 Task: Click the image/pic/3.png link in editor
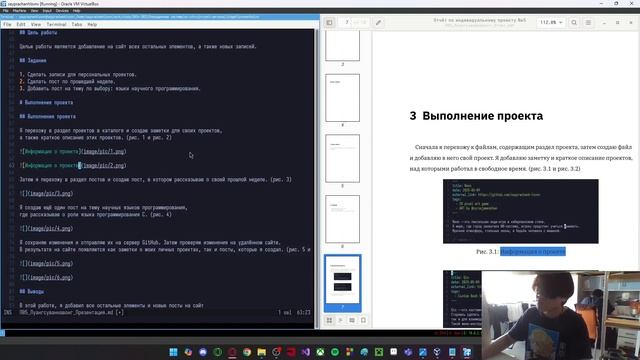coord(50,193)
